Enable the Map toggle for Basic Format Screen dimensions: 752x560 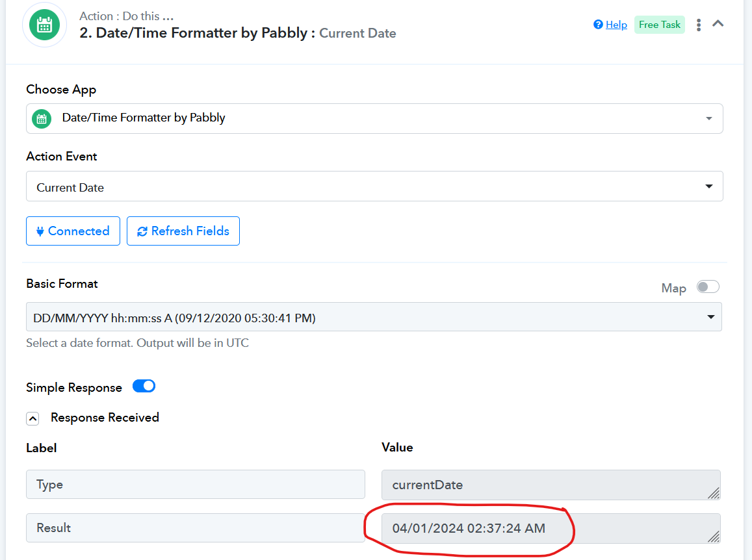708,286
